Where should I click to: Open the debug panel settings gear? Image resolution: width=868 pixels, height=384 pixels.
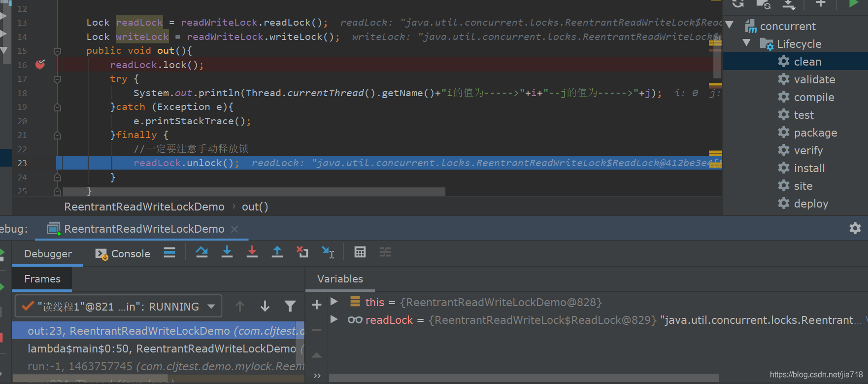pyautogui.click(x=855, y=228)
